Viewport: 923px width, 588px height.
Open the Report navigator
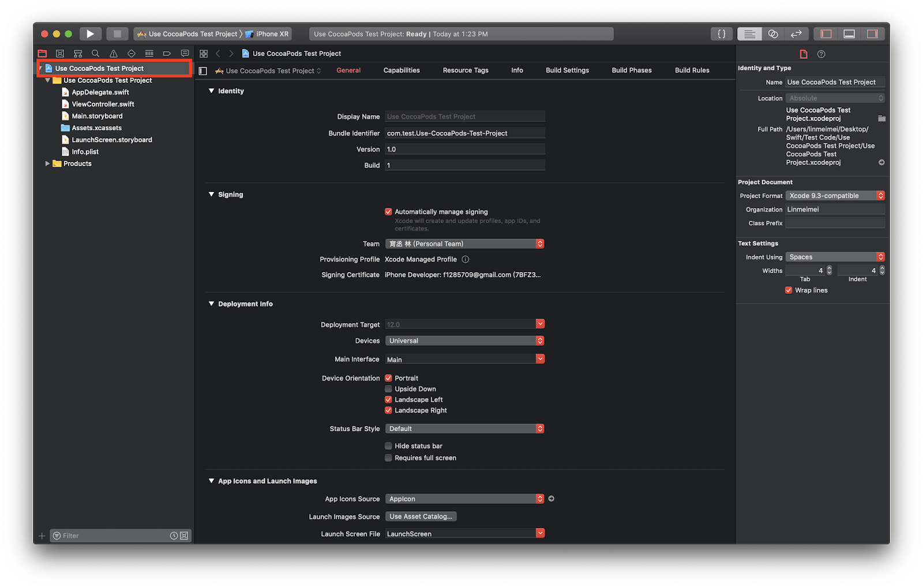point(185,54)
